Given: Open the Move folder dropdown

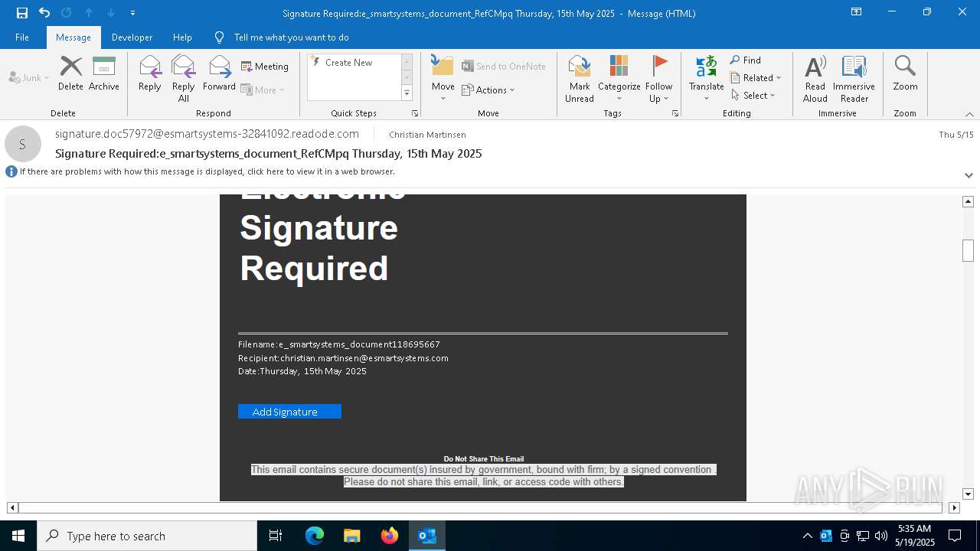Looking at the screenshot, I should pos(443,78).
